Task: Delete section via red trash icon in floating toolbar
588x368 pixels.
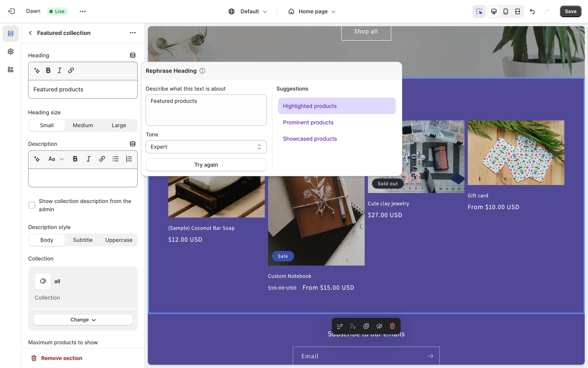Action: click(392, 326)
